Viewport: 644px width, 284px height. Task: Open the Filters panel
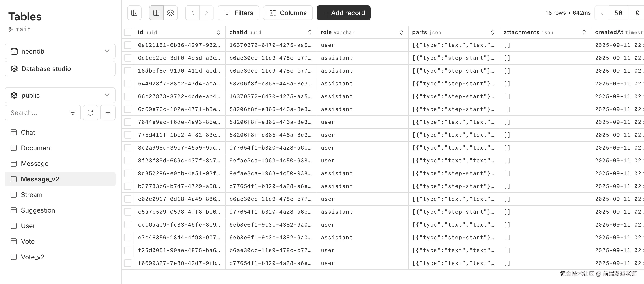pos(239,13)
